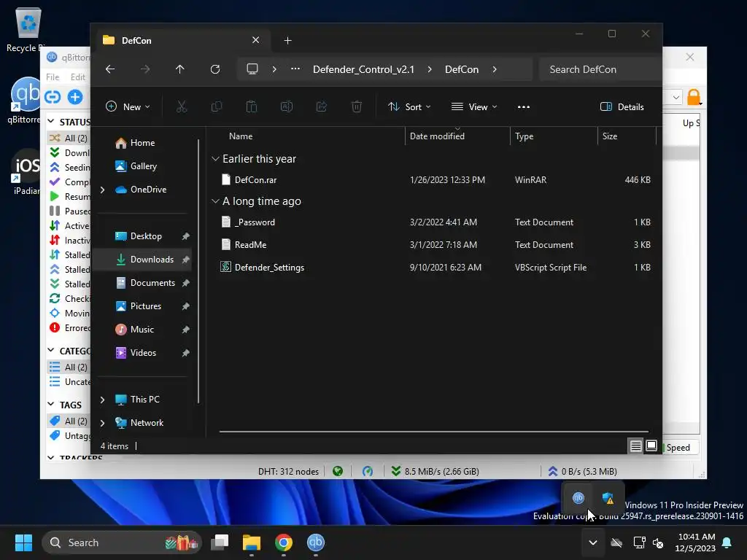Switch to large thumbnails view icon
This screenshot has width=747, height=560.
[x=651, y=446]
